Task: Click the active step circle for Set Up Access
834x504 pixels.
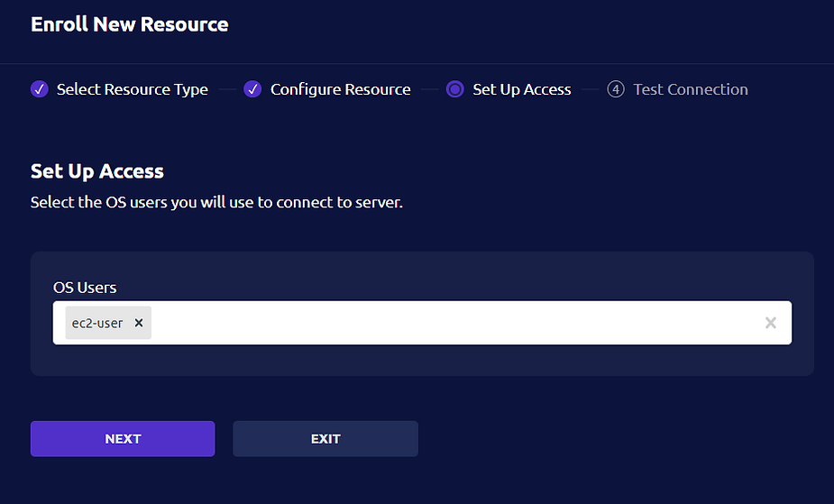Action: tap(455, 89)
